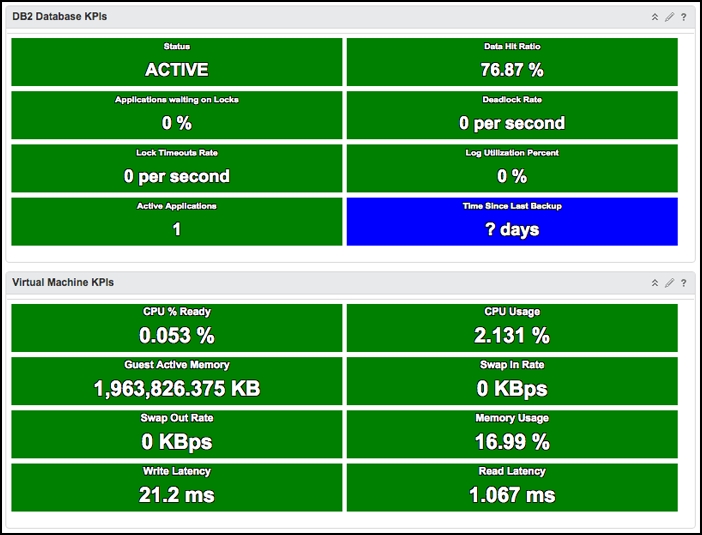Click the Deadlock Rate tile

(512, 115)
